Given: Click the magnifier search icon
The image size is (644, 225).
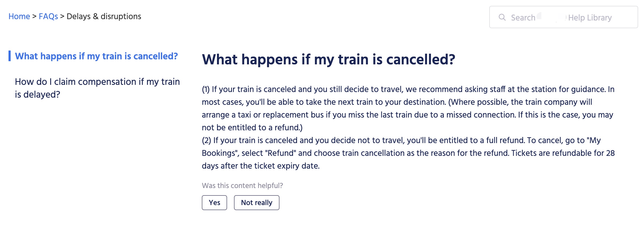Looking at the screenshot, I should click(x=502, y=17).
